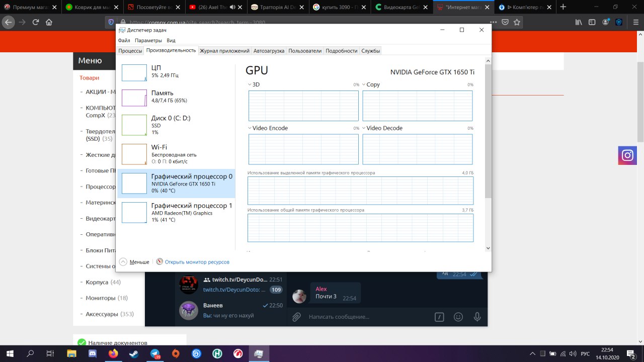Viewport: 644px width, 362px height.
Task: Switch to Подробности tab
Action: tap(342, 51)
